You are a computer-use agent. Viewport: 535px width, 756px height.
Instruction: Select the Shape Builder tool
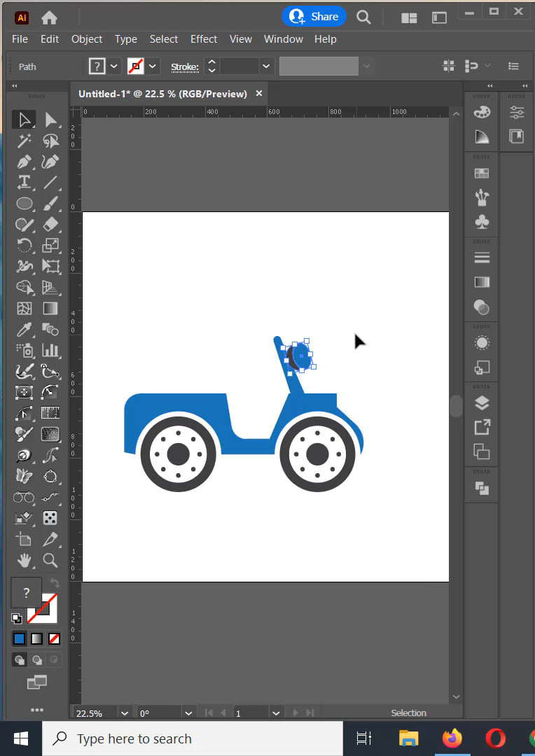pyautogui.click(x=24, y=288)
